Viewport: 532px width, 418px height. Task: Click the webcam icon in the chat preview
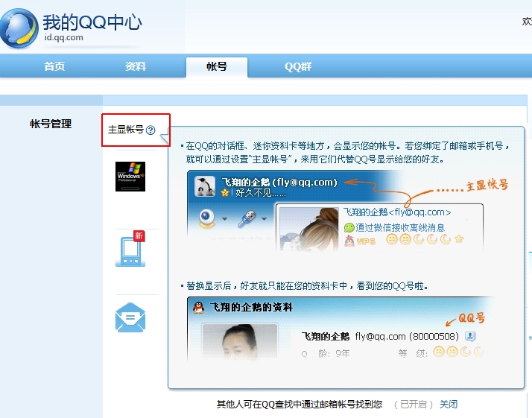(204, 218)
